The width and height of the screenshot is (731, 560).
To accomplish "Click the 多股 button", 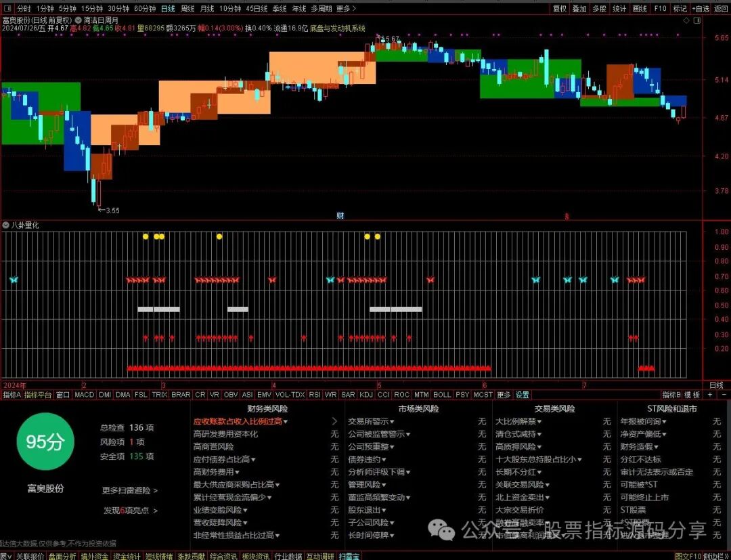I will pos(600,9).
